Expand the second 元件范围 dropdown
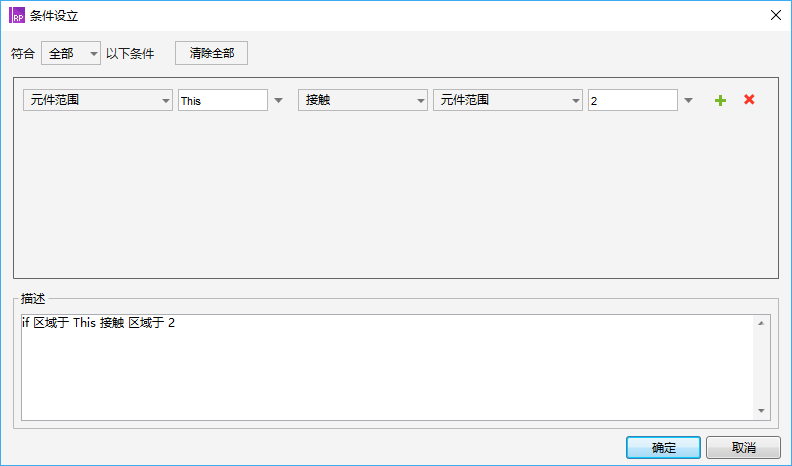The width and height of the screenshot is (792, 466). pos(507,100)
